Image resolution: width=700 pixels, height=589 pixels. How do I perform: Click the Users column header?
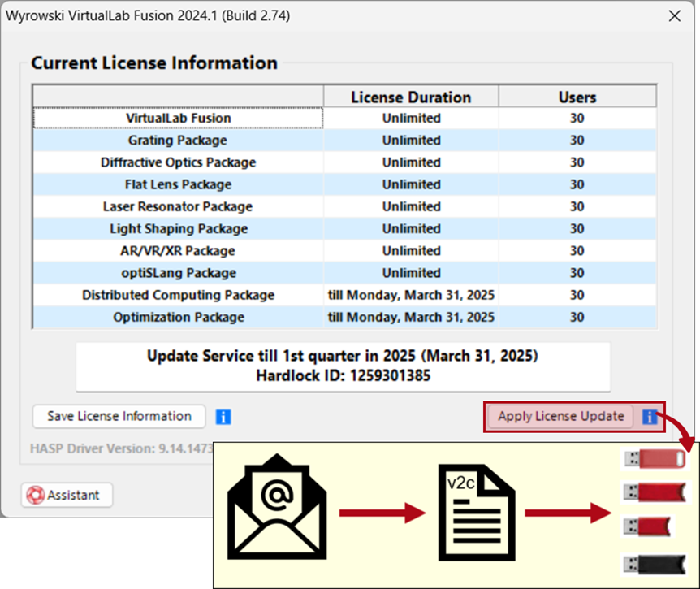click(577, 97)
